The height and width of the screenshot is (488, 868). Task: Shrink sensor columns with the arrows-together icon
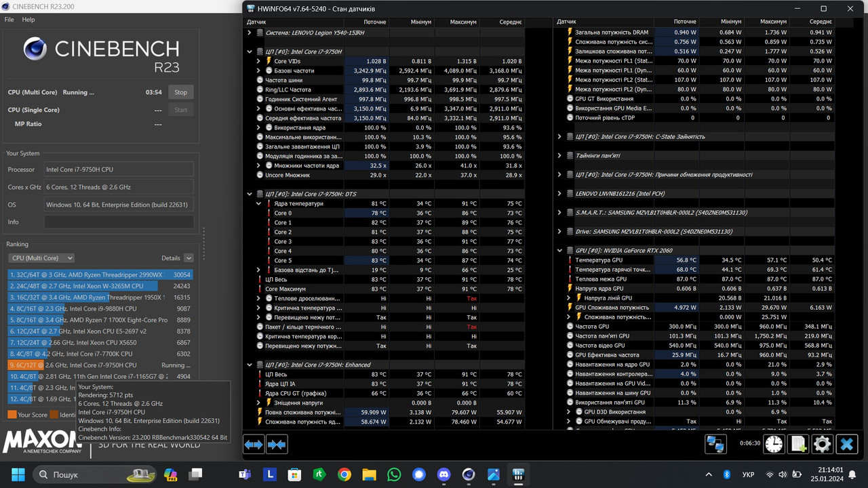pyautogui.click(x=277, y=444)
